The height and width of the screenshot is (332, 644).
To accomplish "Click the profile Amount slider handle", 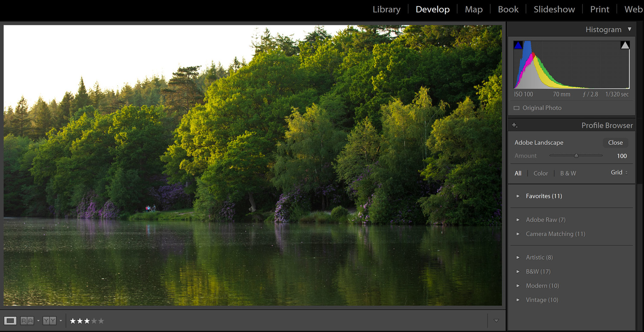I will (576, 156).
